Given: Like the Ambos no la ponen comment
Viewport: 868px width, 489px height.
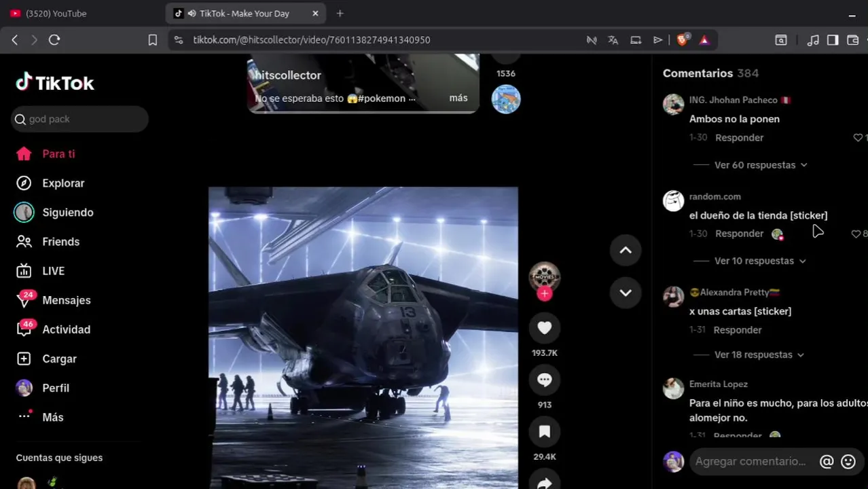Looking at the screenshot, I should (858, 137).
